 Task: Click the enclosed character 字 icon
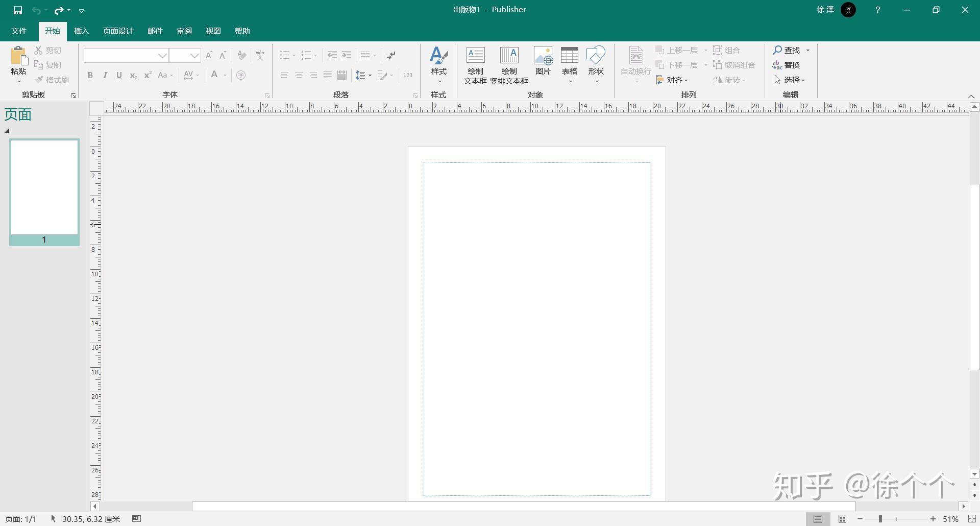241,76
